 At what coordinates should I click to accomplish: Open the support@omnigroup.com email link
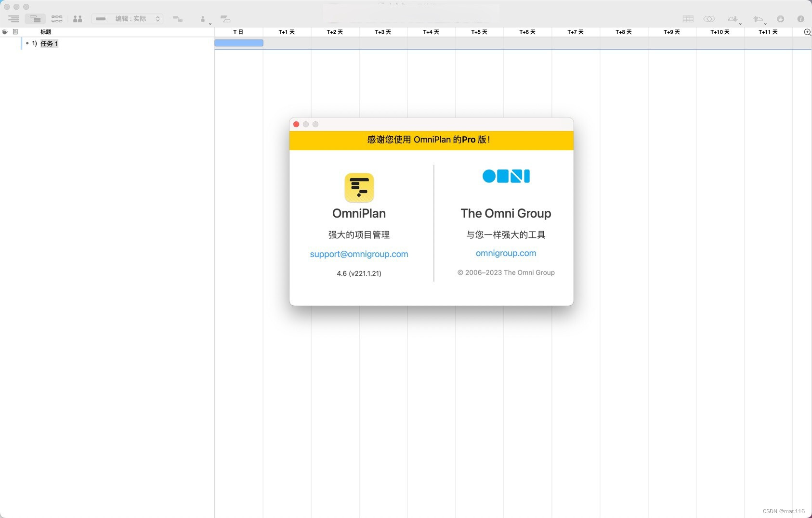point(359,254)
